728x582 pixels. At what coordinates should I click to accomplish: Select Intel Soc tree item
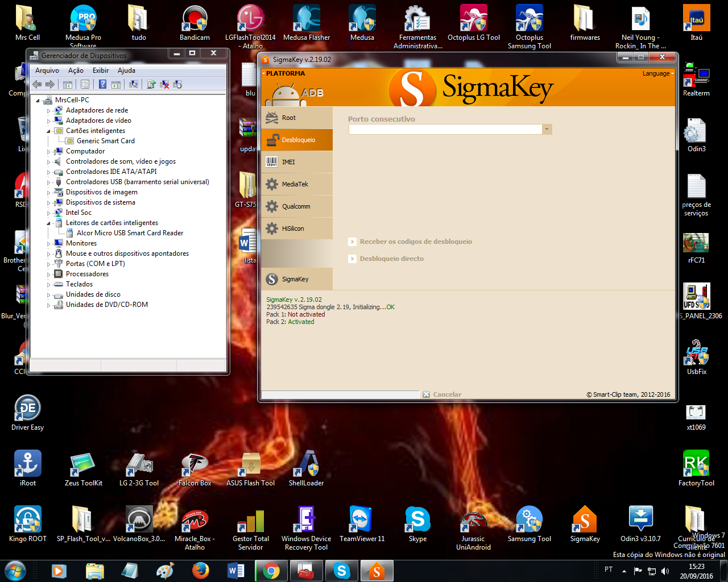pyautogui.click(x=78, y=213)
